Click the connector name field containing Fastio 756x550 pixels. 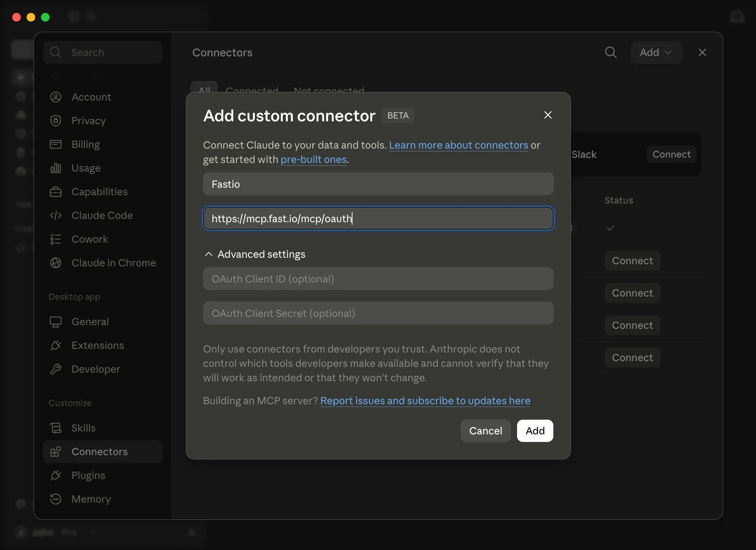click(x=378, y=184)
